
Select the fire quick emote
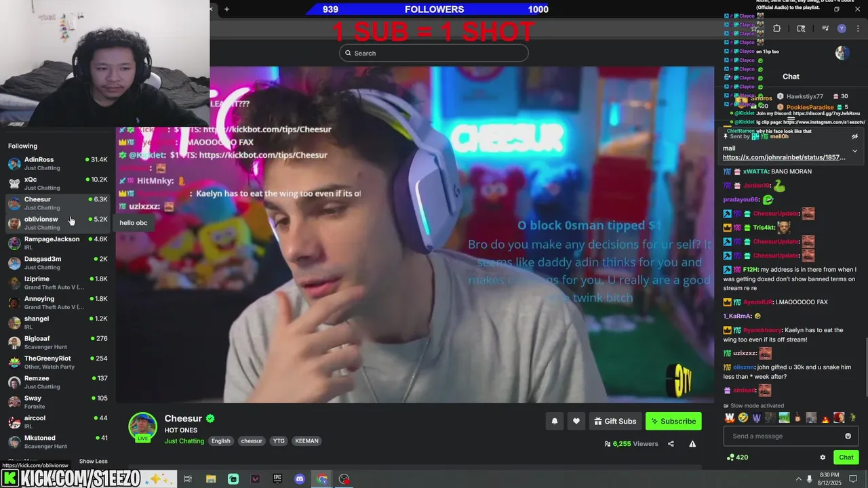pos(825,418)
